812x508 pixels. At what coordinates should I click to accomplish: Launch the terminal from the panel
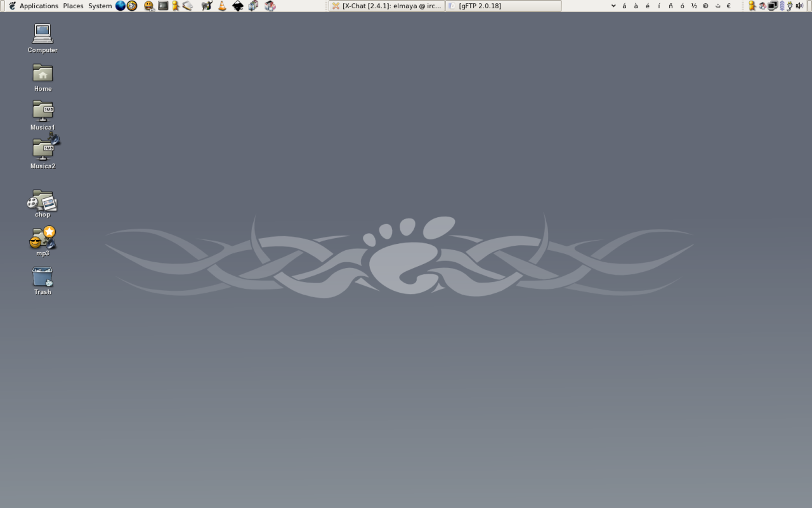pyautogui.click(x=163, y=6)
